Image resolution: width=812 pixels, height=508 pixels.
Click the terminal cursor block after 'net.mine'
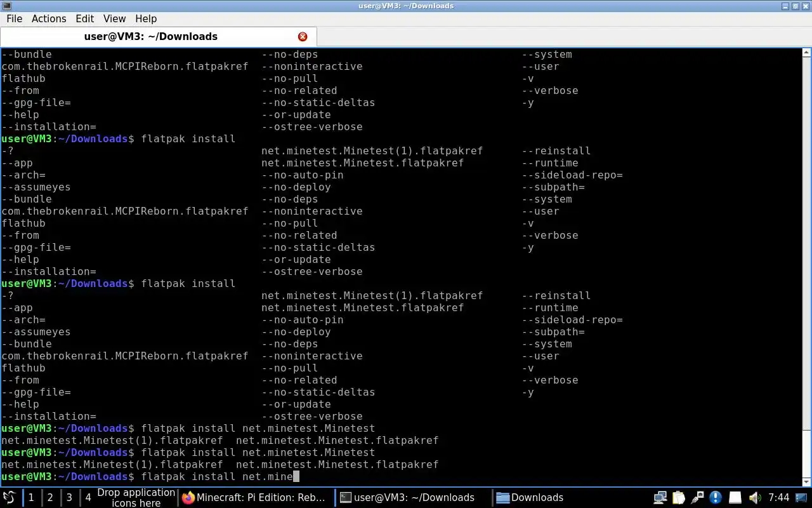coord(296,476)
